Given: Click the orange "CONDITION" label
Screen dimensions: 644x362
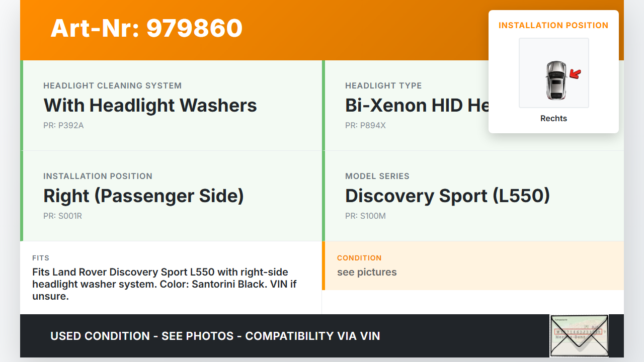Looking at the screenshot, I should pyautogui.click(x=359, y=258).
